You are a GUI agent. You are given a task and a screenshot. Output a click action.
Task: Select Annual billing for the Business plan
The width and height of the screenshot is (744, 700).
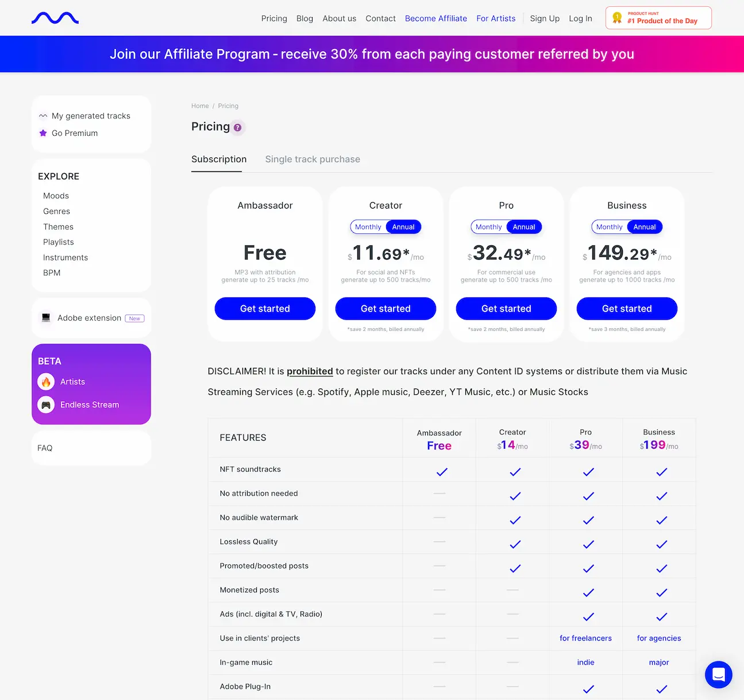click(x=644, y=226)
